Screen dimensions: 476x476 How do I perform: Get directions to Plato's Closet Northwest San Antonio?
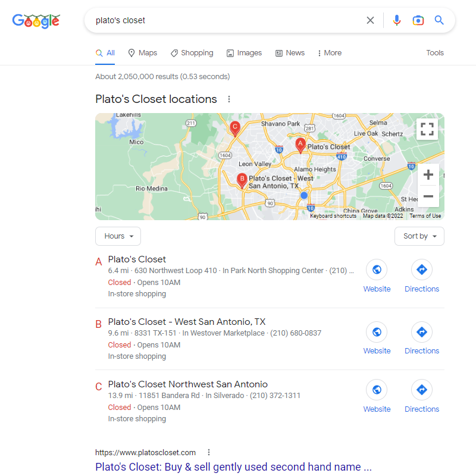tap(422, 396)
